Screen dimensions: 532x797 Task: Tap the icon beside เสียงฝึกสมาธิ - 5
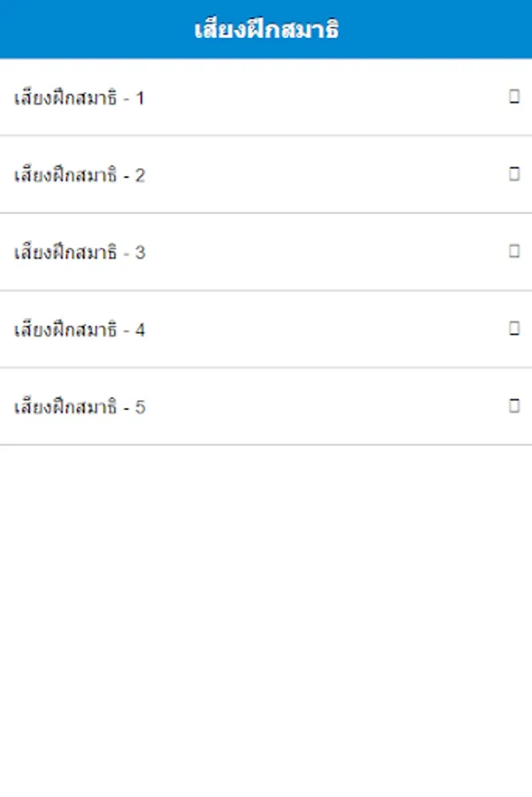pyautogui.click(x=514, y=406)
